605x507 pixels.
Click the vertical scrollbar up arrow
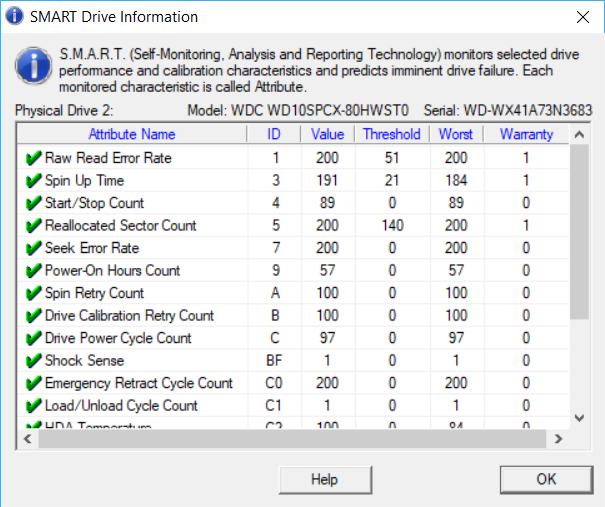tap(579, 135)
